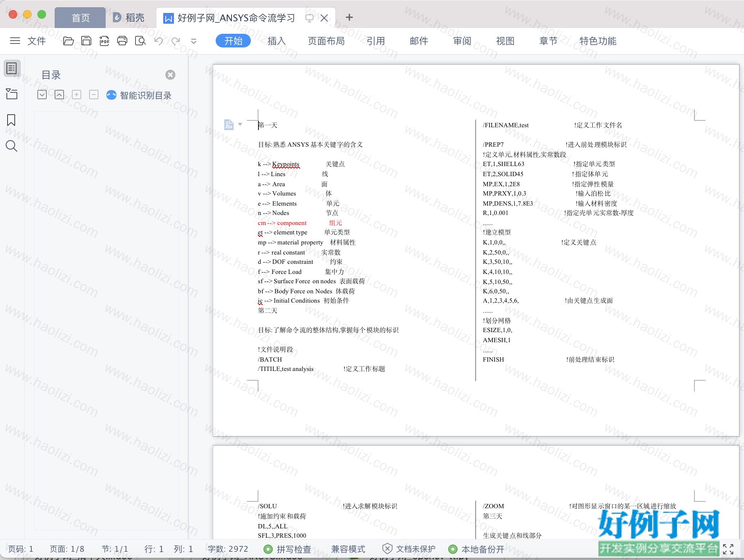The height and width of the screenshot is (560, 744).
Task: Click the redo arrow
Action: (x=176, y=41)
